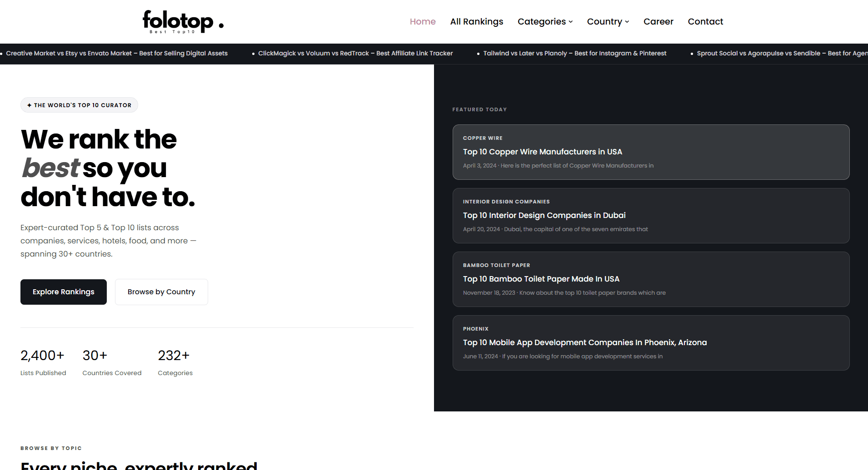Click the Browse by Country button
The image size is (868, 470).
161,292
